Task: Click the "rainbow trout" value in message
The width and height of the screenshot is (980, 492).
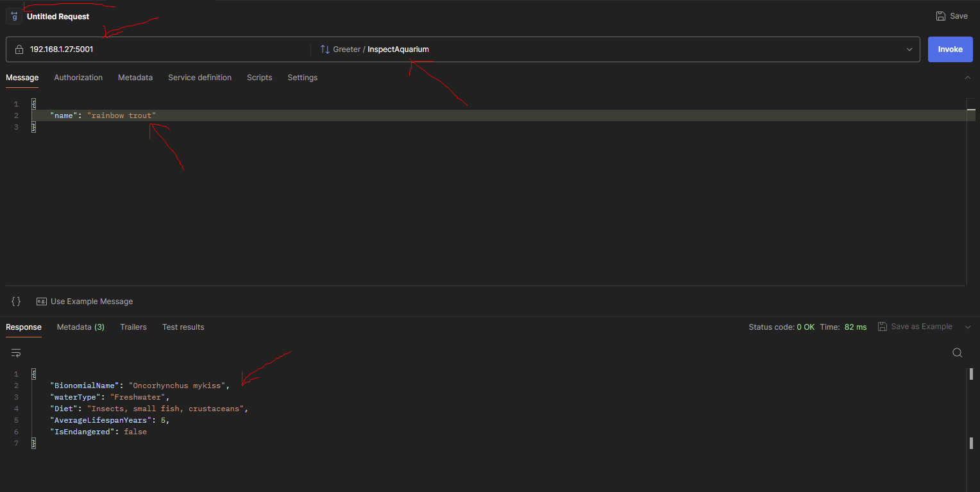Action: 122,115
